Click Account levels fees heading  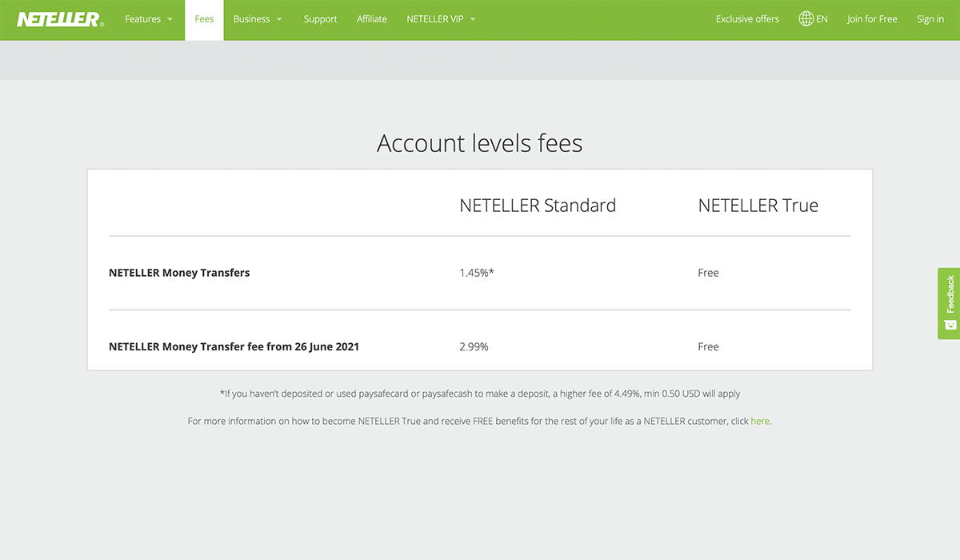click(x=480, y=143)
